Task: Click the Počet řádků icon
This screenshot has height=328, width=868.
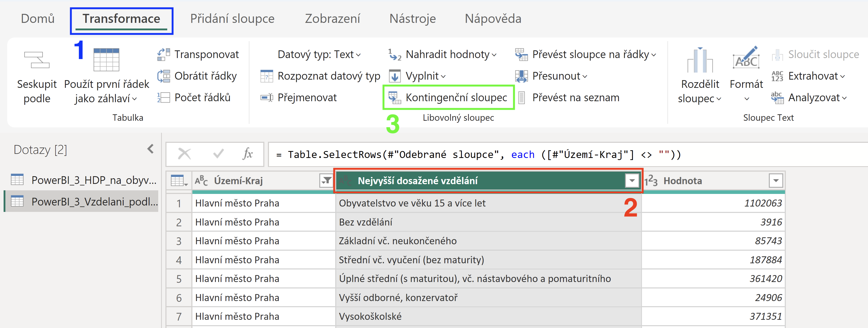Action: click(x=163, y=97)
